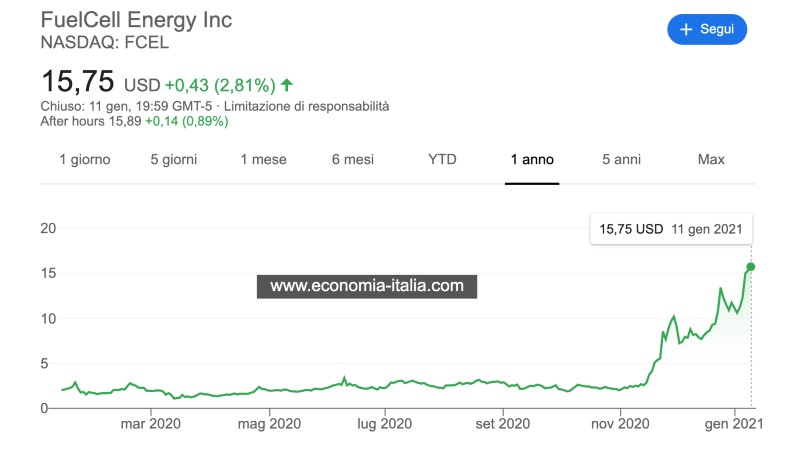Click the active 1 anno tab
This screenshot has height=454, width=800.
532,160
